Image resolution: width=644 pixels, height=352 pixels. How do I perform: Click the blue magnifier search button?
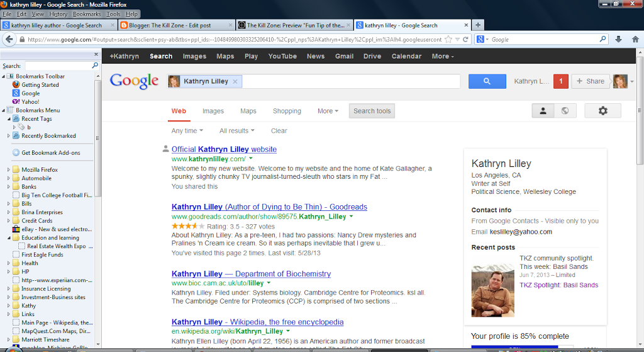pyautogui.click(x=487, y=81)
